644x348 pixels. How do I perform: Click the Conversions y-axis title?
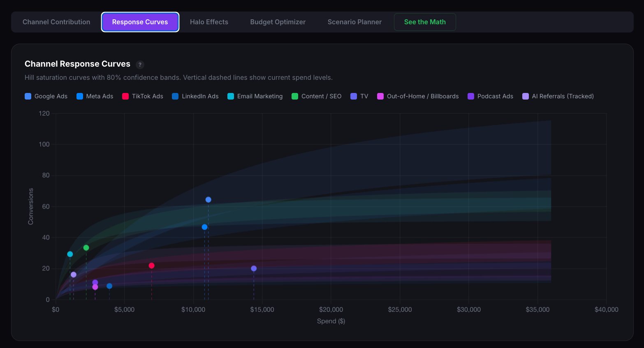(x=30, y=206)
